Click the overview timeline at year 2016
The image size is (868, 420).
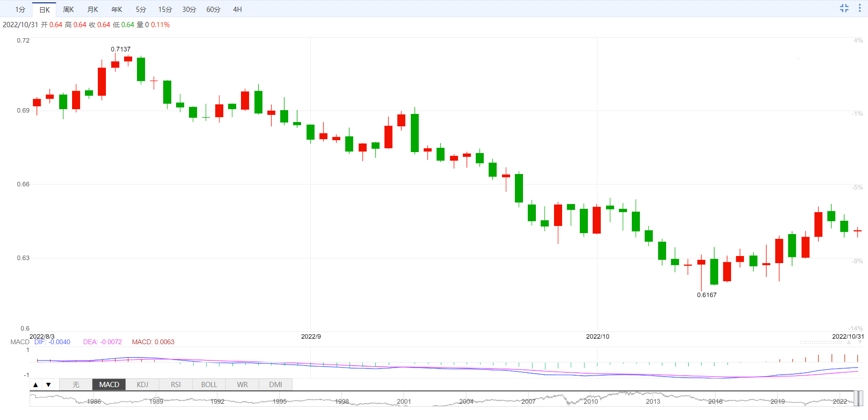coord(715,401)
